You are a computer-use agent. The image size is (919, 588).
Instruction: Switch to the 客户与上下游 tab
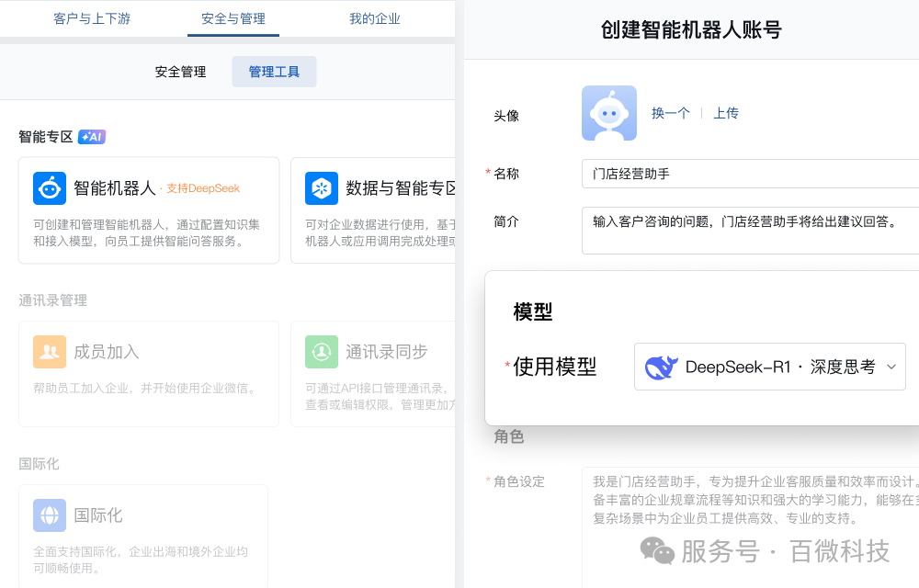click(92, 17)
